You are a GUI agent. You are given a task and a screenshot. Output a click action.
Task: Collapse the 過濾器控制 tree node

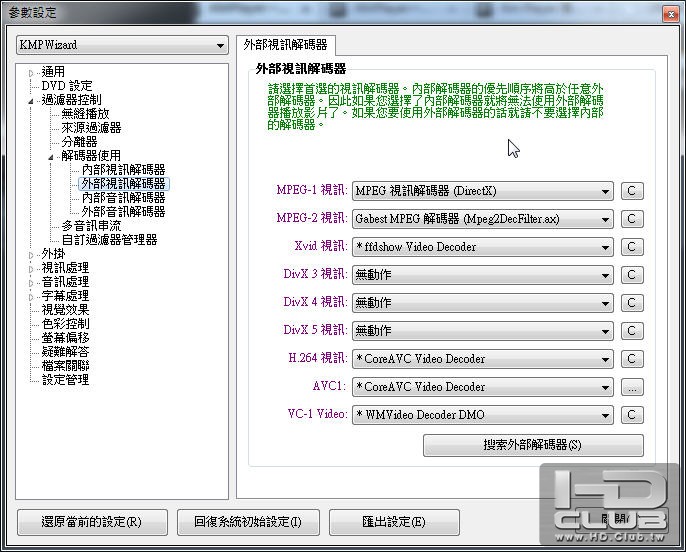(x=31, y=101)
